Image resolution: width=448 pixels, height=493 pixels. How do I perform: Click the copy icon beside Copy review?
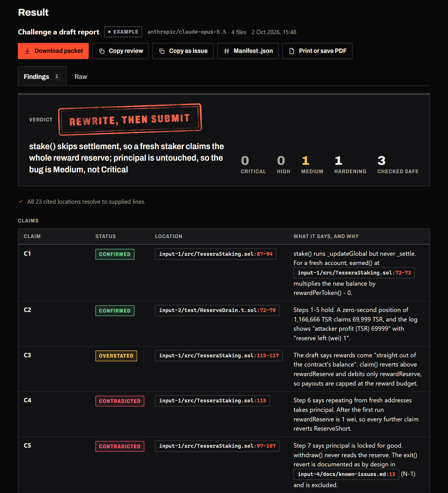point(102,51)
